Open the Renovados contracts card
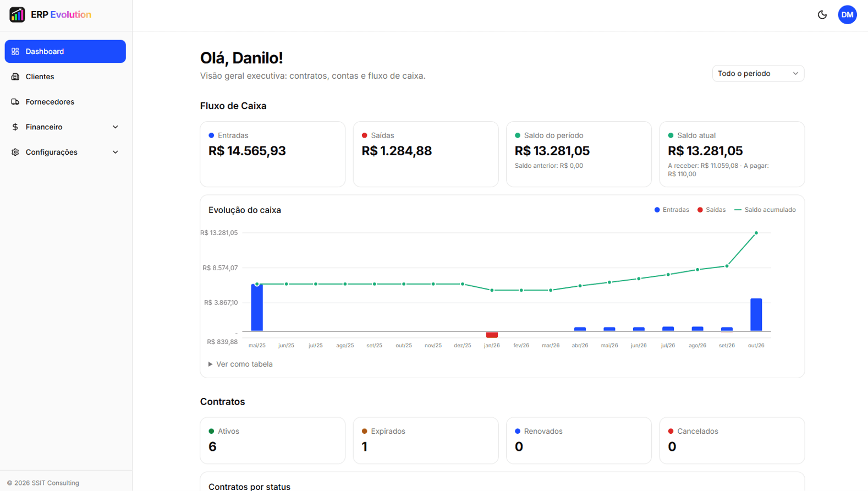 (x=579, y=440)
